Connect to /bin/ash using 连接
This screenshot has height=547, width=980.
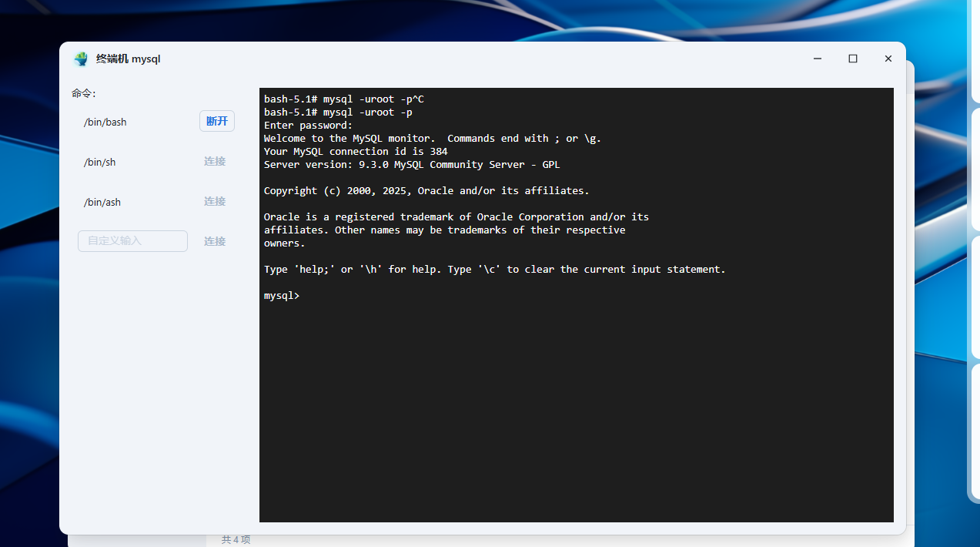(215, 201)
